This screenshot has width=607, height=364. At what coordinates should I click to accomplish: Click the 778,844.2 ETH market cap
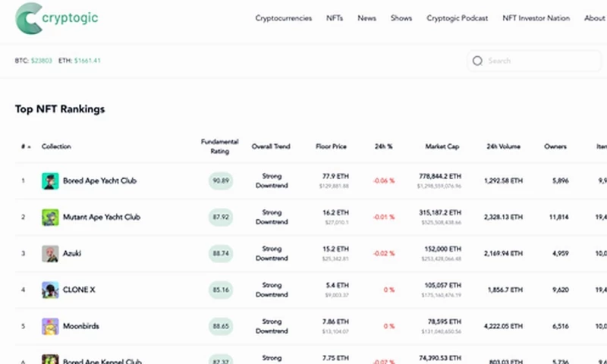[x=440, y=177]
